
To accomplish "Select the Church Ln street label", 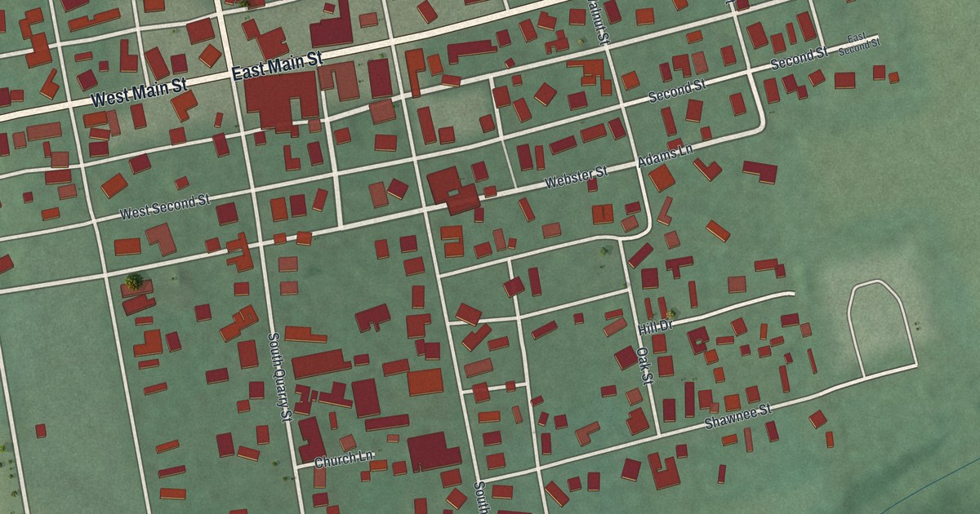I will click(345, 460).
